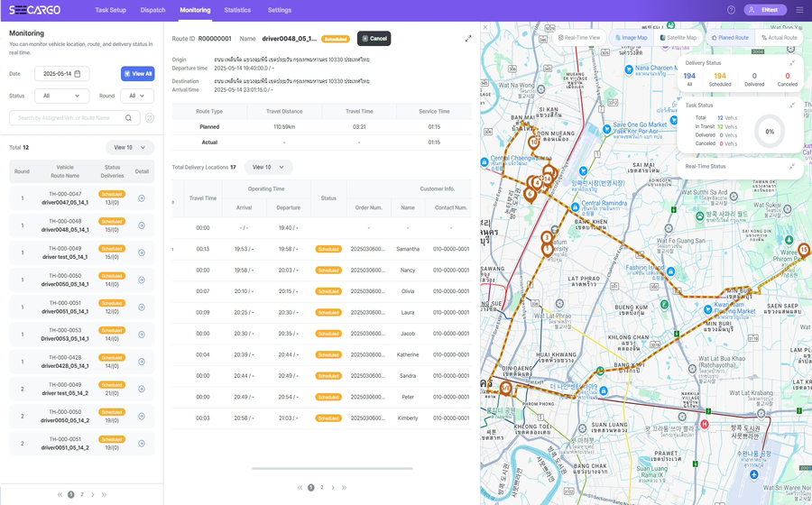
Task: Open the Round filter dropdown
Action: (137, 96)
